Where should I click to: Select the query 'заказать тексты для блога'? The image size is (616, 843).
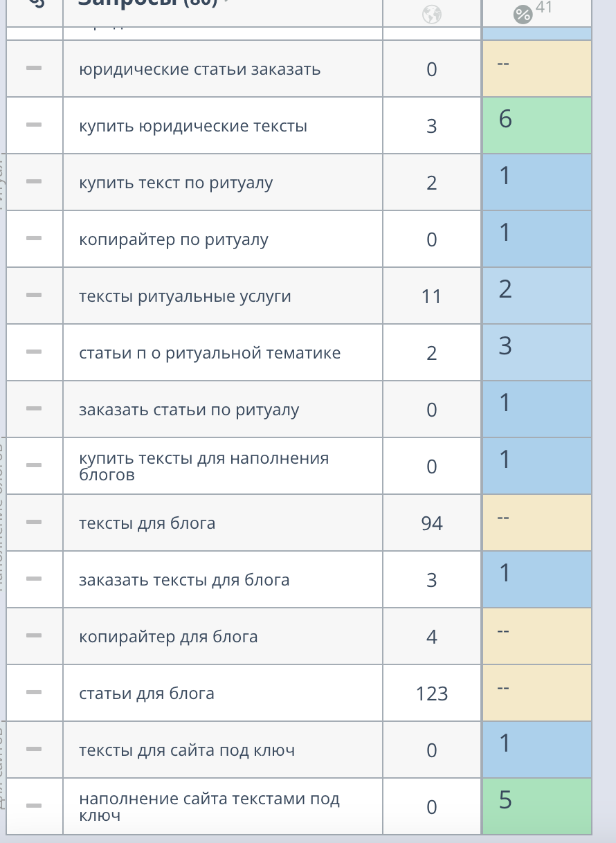tap(184, 580)
